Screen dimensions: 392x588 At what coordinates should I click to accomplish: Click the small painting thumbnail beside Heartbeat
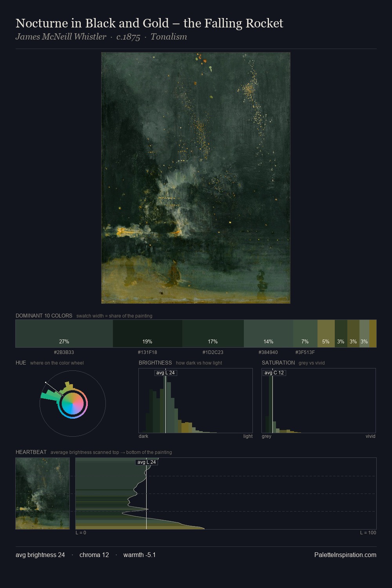tap(43, 494)
